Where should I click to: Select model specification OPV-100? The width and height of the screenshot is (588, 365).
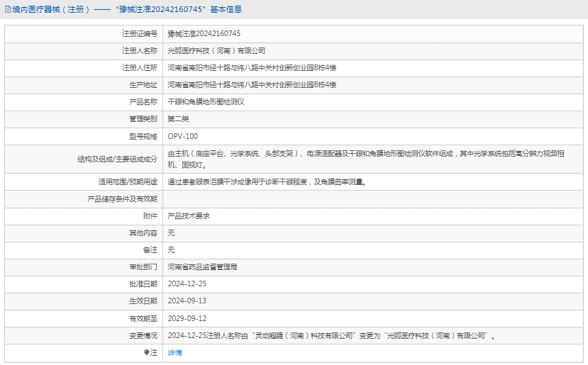(182, 135)
